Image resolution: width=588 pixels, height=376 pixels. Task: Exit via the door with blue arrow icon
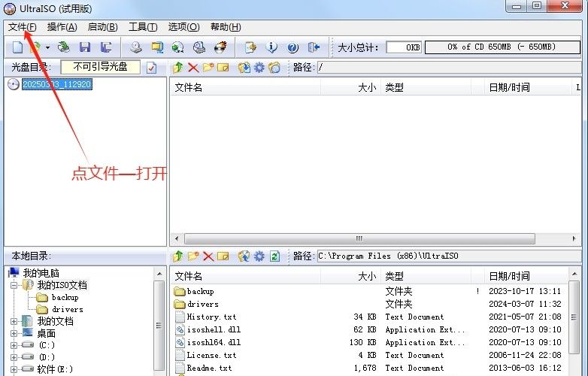click(314, 47)
